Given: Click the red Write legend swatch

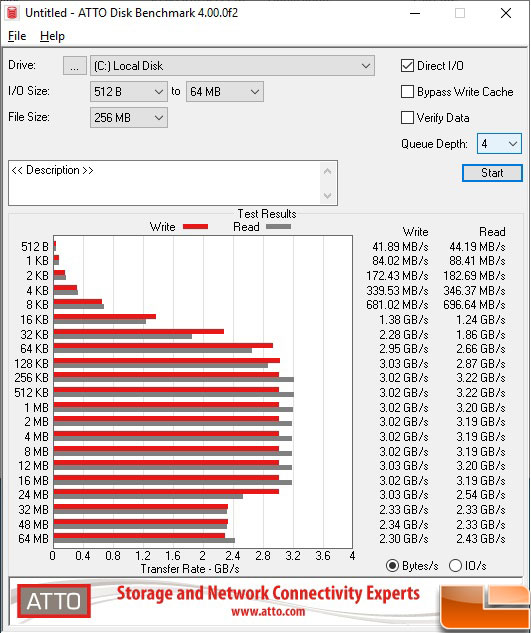Looking at the screenshot, I should click(195, 226).
